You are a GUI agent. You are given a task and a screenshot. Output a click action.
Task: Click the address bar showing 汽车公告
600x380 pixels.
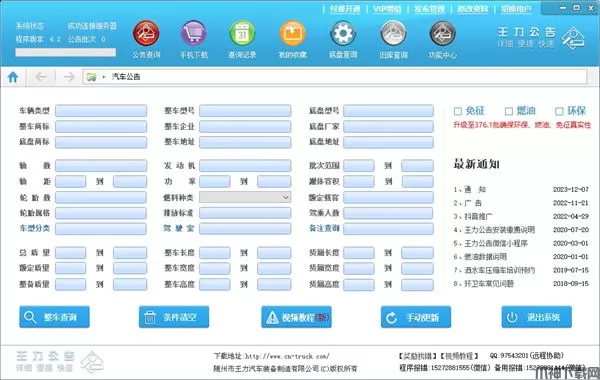point(335,77)
